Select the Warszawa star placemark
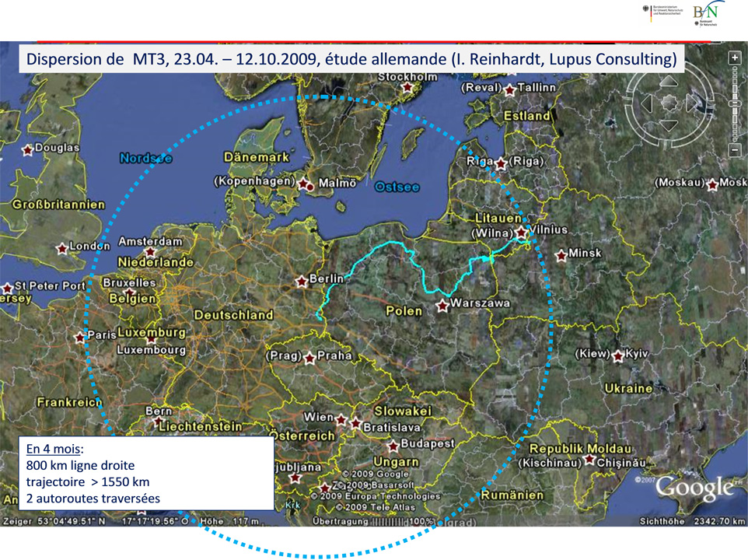This screenshot has width=748, height=560. (442, 306)
